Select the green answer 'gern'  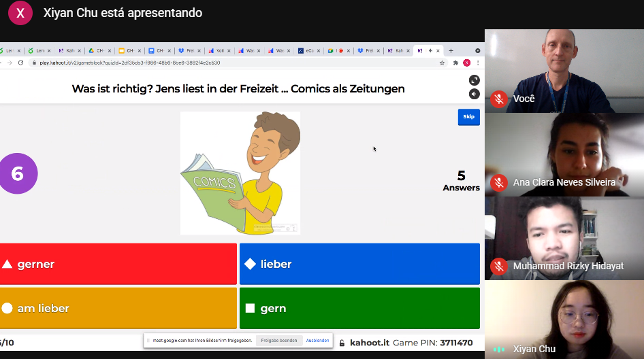(359, 308)
